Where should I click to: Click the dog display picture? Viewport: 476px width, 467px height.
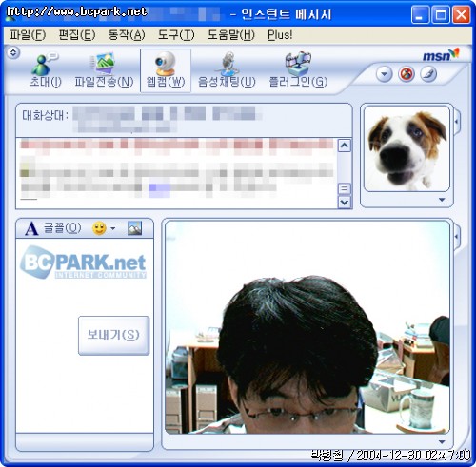(x=407, y=148)
